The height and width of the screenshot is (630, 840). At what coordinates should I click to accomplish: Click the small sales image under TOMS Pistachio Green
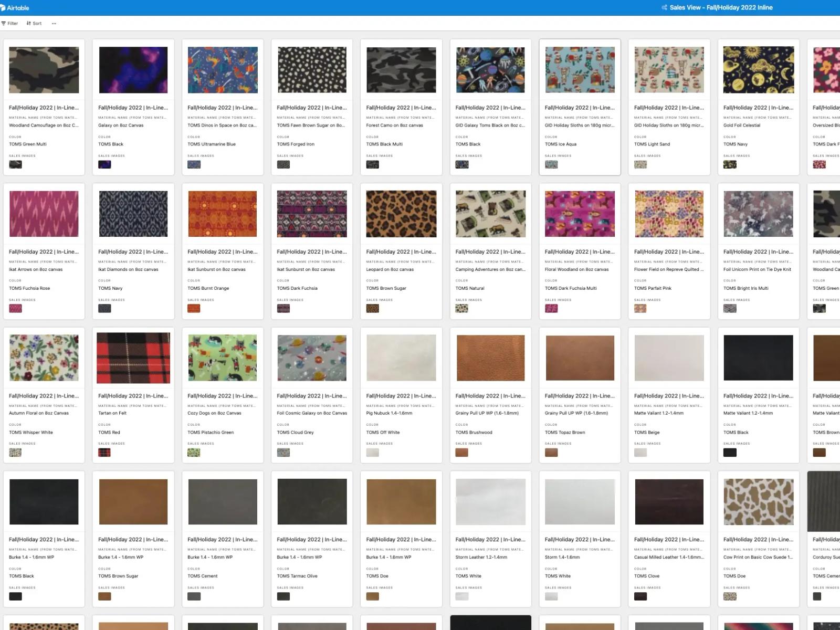click(x=194, y=453)
